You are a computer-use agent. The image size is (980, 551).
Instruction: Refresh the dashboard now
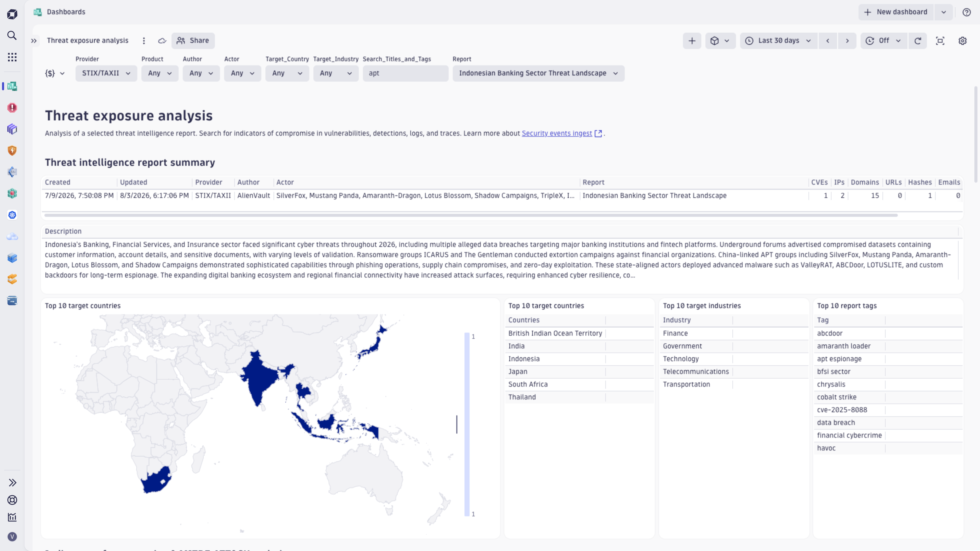click(918, 41)
